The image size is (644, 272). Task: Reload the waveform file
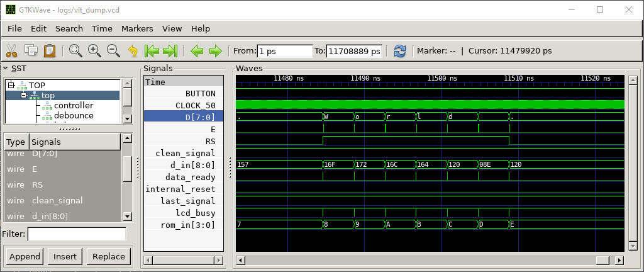click(x=400, y=51)
